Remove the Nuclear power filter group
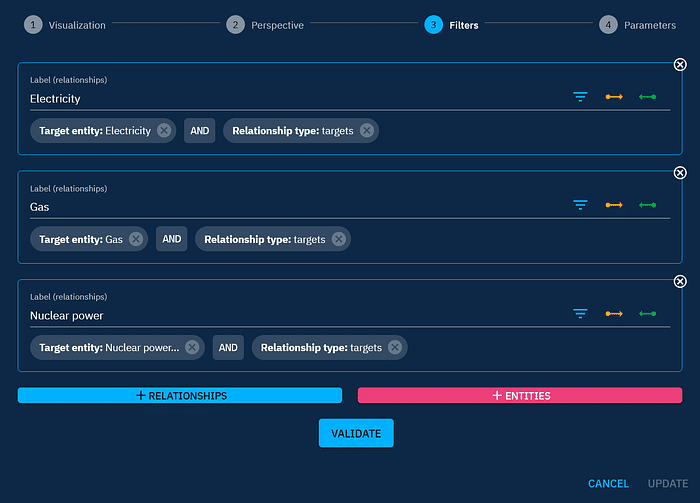Screen dimensions: 700x503 coord(680,282)
